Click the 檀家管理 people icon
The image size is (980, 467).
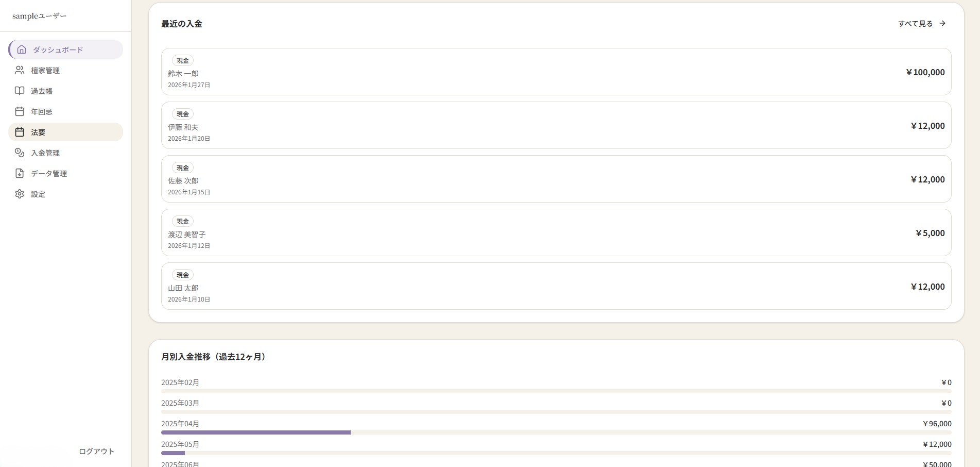(20, 70)
